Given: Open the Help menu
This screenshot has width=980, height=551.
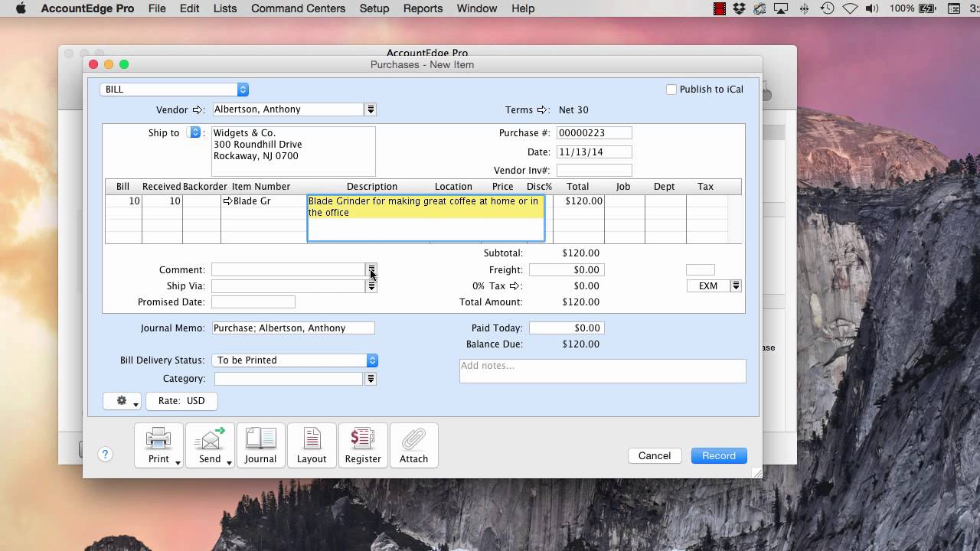Looking at the screenshot, I should pos(523,8).
